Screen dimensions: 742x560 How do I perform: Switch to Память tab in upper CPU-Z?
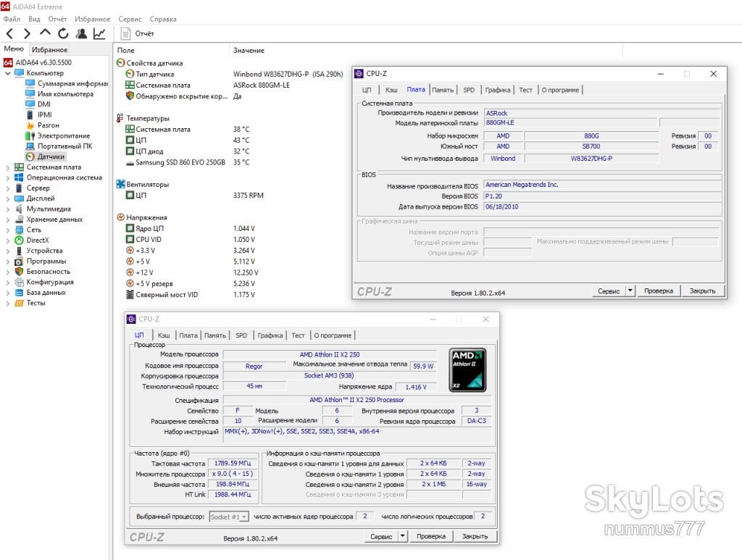pos(443,90)
